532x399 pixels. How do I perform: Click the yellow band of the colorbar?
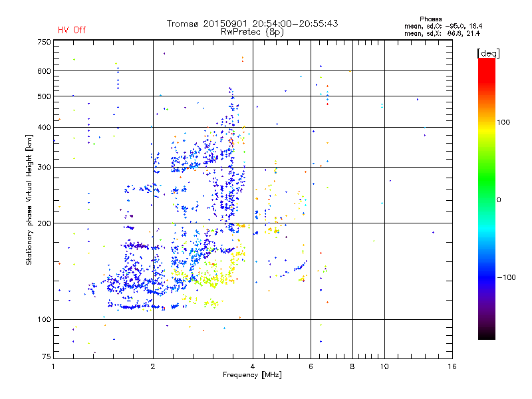point(487,130)
